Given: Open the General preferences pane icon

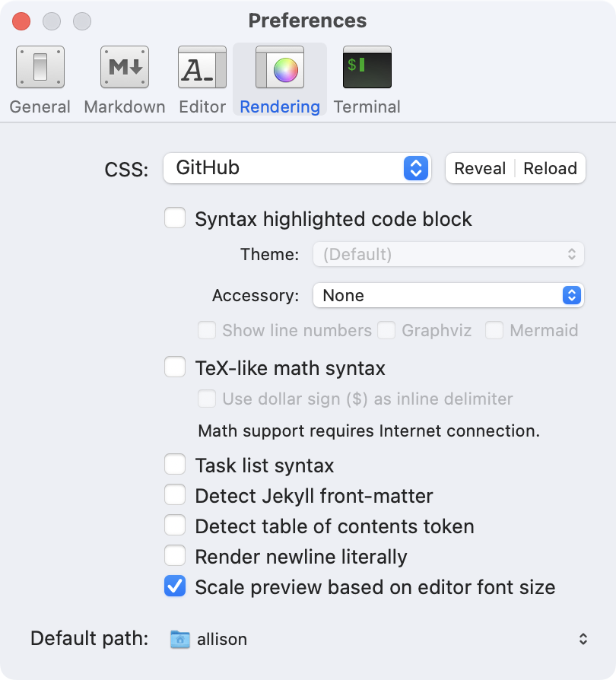Looking at the screenshot, I should point(40,69).
